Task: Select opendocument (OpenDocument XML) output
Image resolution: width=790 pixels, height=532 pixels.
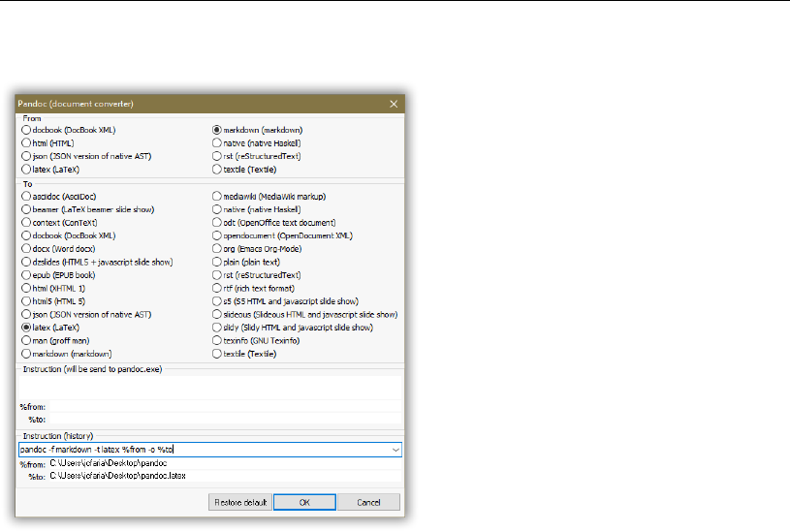Action: (283, 235)
